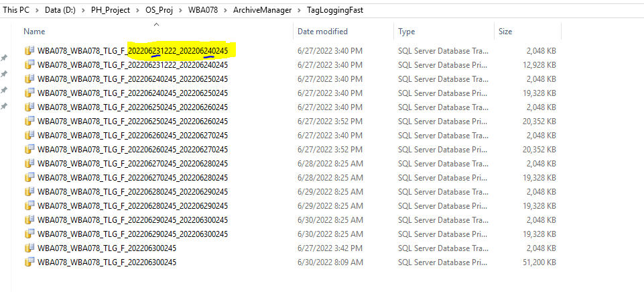
Task: Select icon of 19,328 KB file TLG_F_202206280245_202206290245
Action: [29, 205]
